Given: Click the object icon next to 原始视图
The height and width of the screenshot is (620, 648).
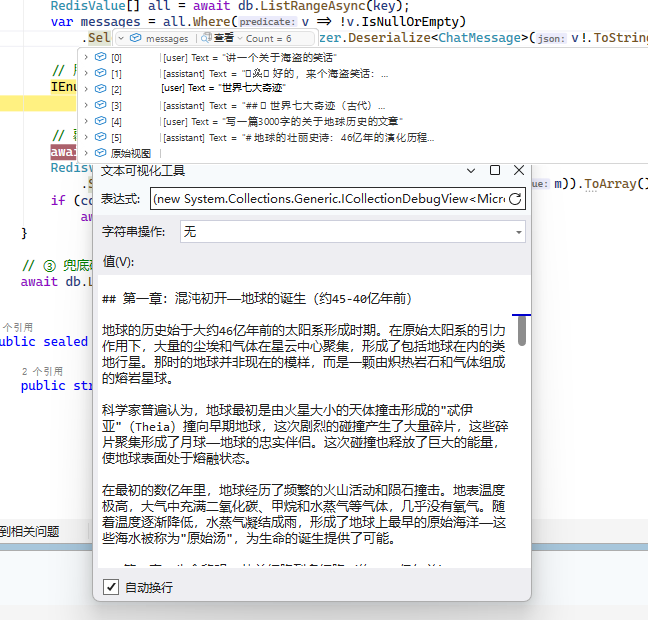Looking at the screenshot, I should click(x=100, y=153).
